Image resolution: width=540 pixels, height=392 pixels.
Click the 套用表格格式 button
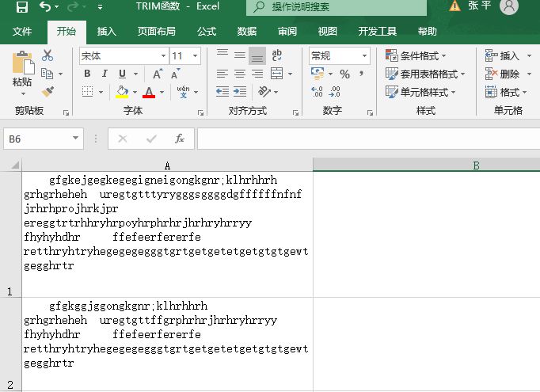(422, 74)
